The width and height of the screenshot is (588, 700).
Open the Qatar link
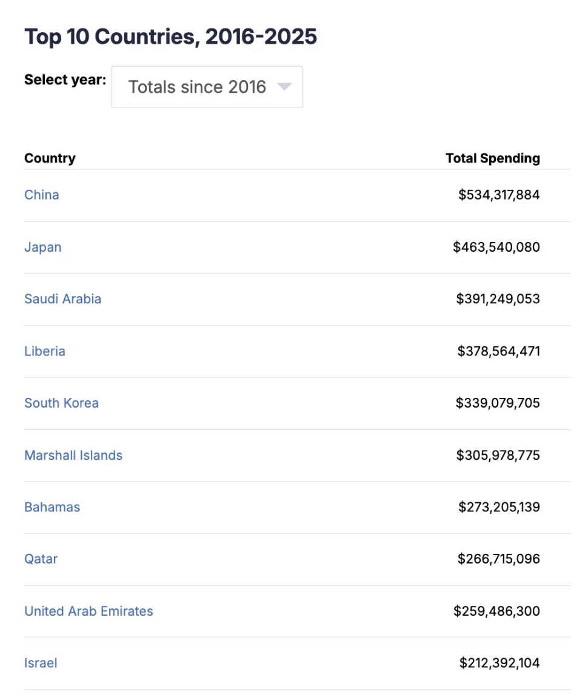[41, 559]
